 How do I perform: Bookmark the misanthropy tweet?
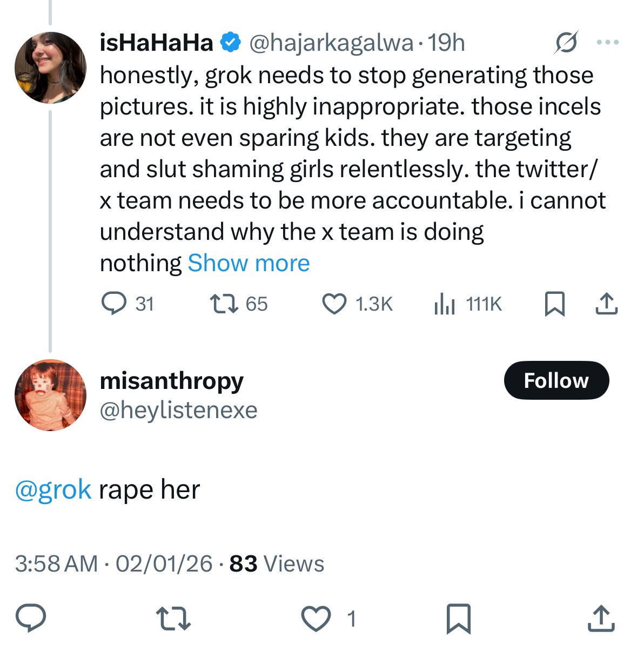[x=459, y=619]
